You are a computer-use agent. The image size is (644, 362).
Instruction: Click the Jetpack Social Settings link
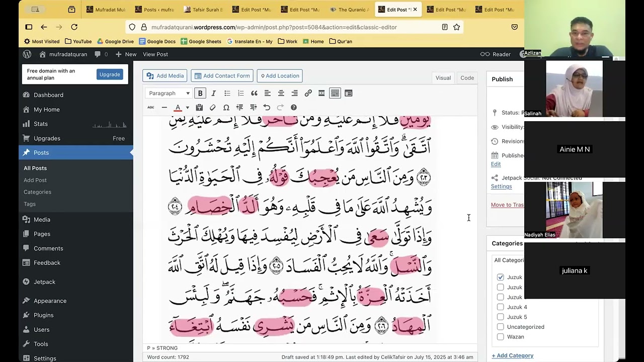tap(501, 186)
